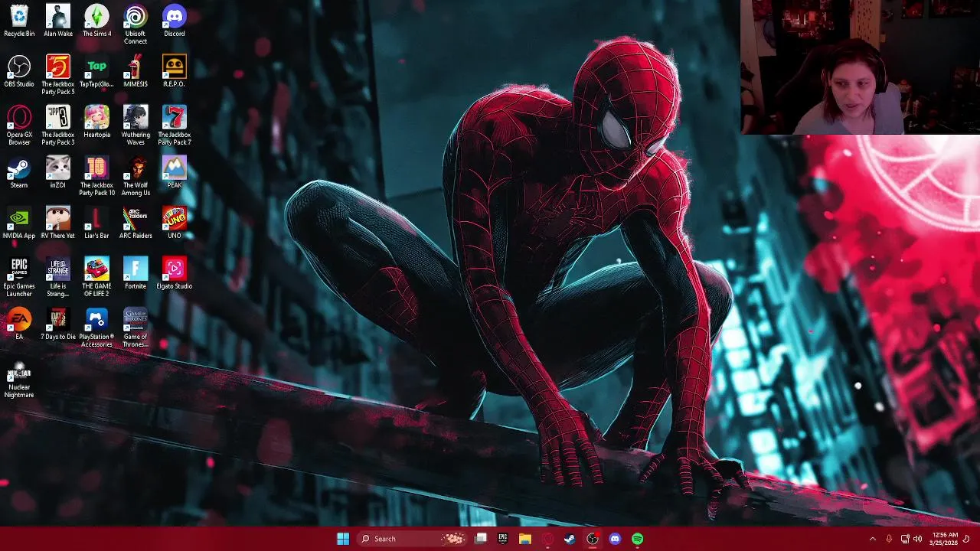Select the Epic Games Launcher desktop icon
The height and width of the screenshot is (551, 980).
[19, 277]
